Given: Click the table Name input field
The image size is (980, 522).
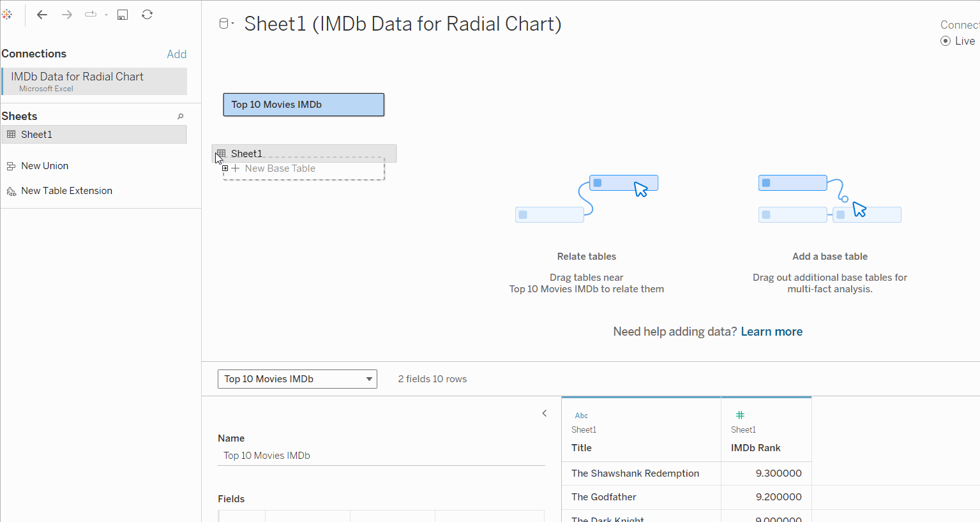Looking at the screenshot, I should point(381,456).
